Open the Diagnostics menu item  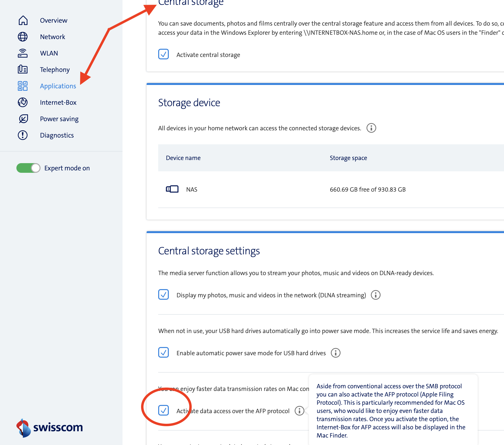point(57,135)
